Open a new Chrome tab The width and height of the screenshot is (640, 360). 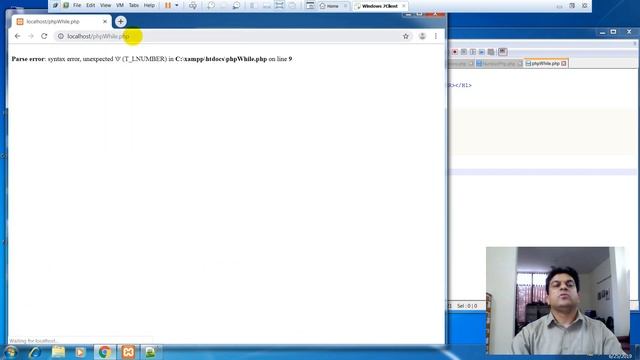coord(120,21)
